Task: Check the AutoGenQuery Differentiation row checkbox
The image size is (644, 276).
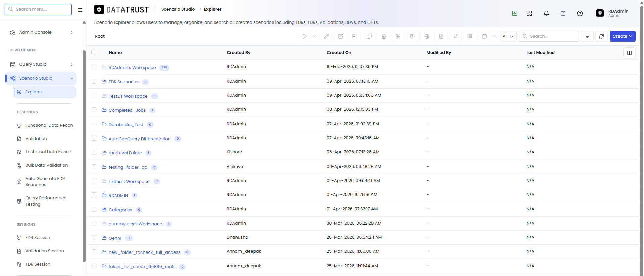Action: [94, 138]
